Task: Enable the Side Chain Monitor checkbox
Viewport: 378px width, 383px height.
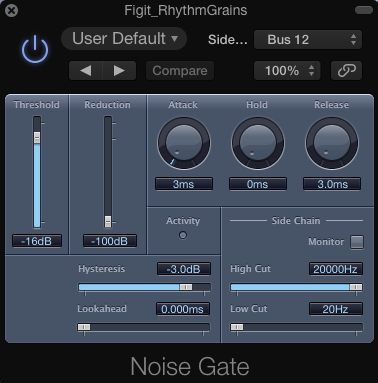Action: pos(357,242)
